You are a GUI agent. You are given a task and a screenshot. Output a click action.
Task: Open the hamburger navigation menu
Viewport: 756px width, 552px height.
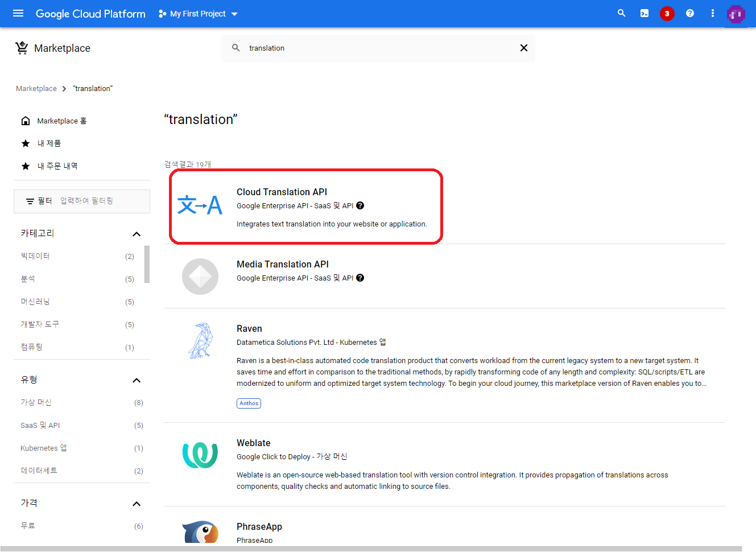coord(18,13)
